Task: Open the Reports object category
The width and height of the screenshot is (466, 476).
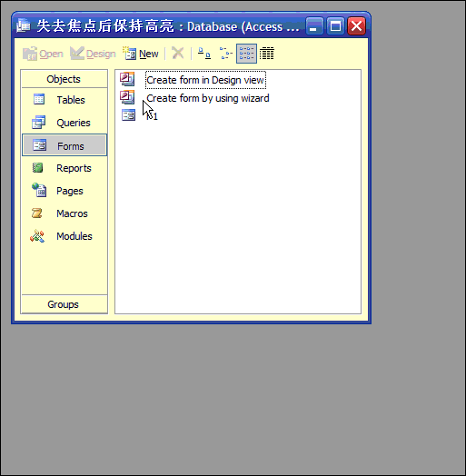Action: pos(64,168)
